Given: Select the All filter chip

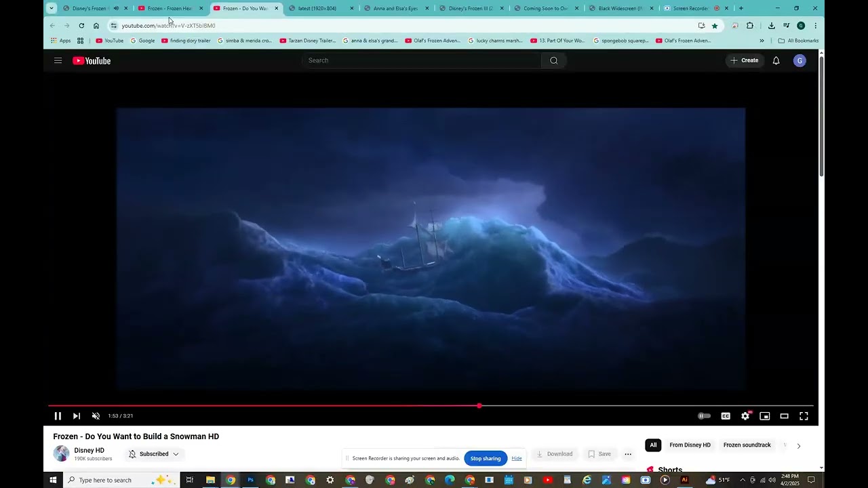Looking at the screenshot, I should [653, 445].
